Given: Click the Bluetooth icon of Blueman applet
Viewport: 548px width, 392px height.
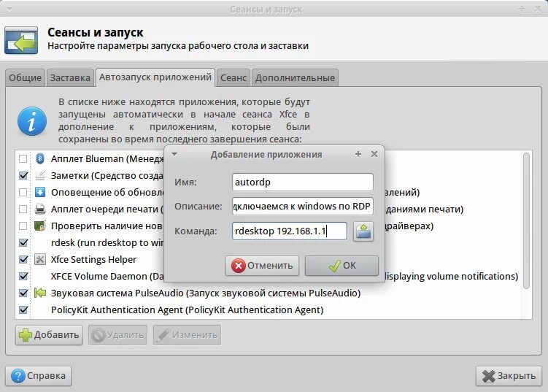Looking at the screenshot, I should [x=40, y=158].
